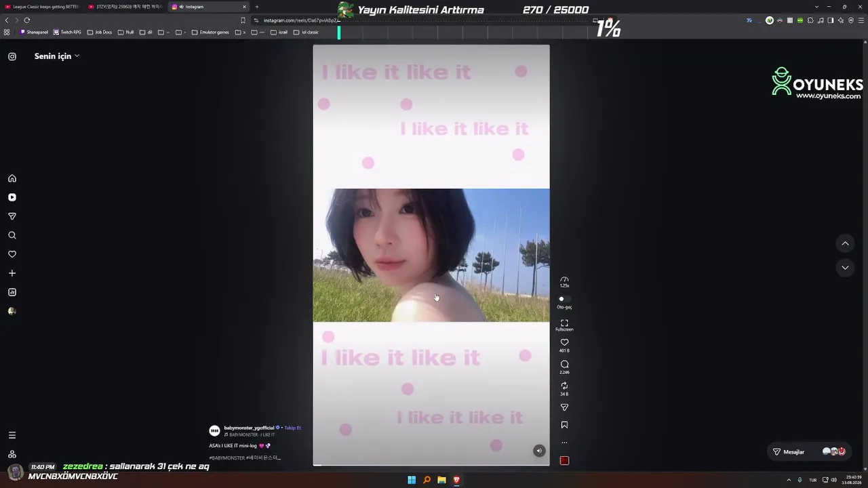Image resolution: width=868 pixels, height=488 pixels.
Task: Open the Mesajlar messages panel
Action: point(808,451)
